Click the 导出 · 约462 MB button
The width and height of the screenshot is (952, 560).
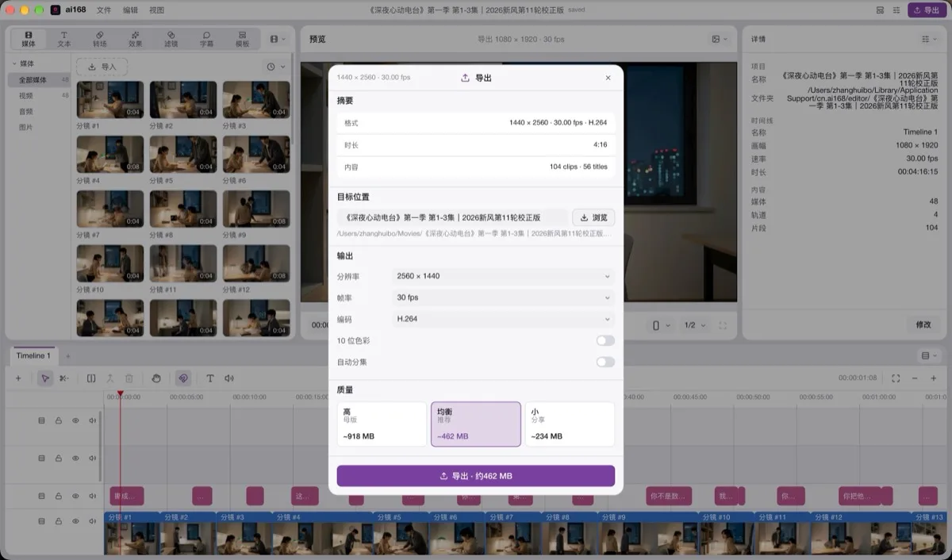click(x=476, y=476)
